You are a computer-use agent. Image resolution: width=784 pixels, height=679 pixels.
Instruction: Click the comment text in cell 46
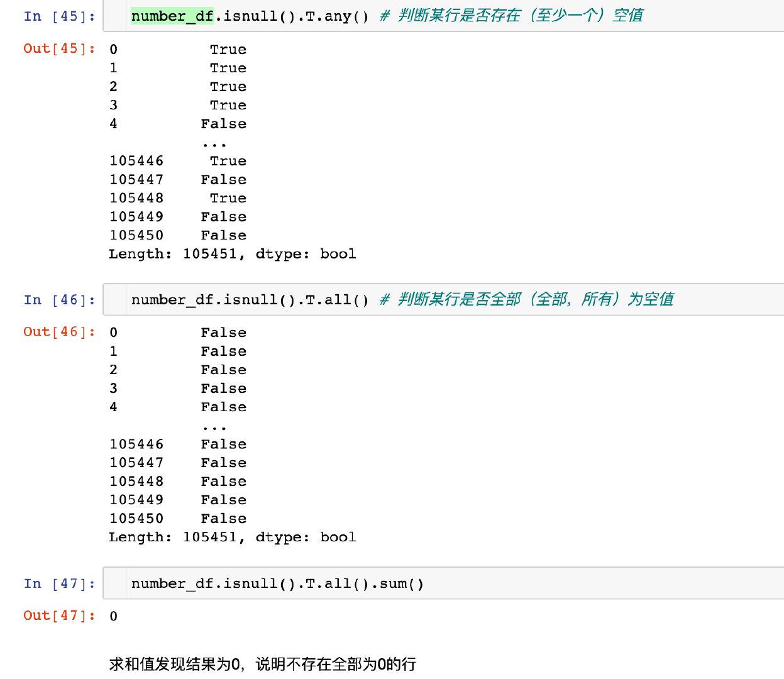(526, 299)
